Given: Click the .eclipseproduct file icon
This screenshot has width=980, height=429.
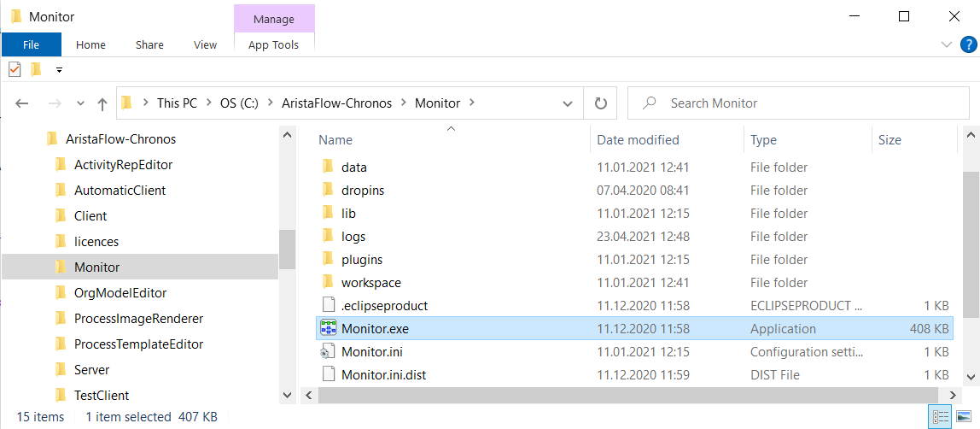Looking at the screenshot, I should tap(328, 305).
